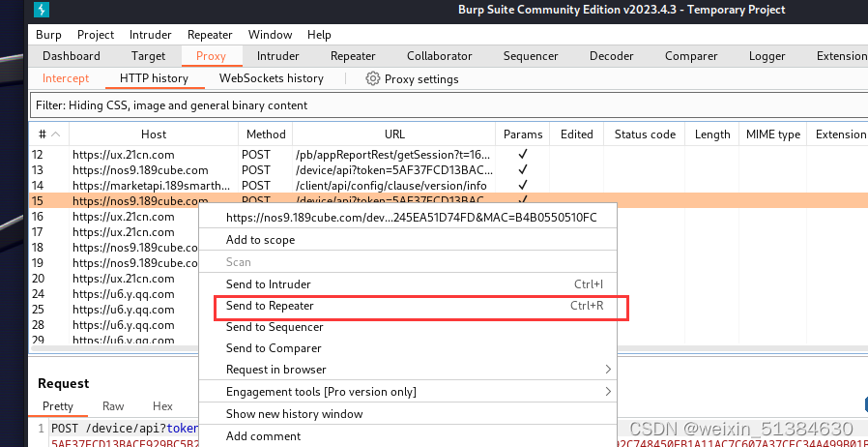The image size is (868, 447).
Task: Open the Repeater menu in menu bar
Action: tap(210, 34)
